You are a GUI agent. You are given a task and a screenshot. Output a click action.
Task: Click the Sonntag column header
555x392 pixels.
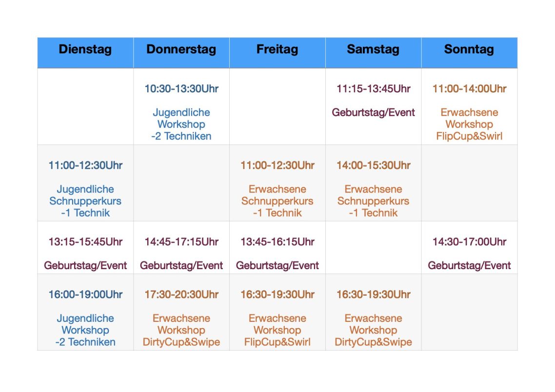(469, 53)
